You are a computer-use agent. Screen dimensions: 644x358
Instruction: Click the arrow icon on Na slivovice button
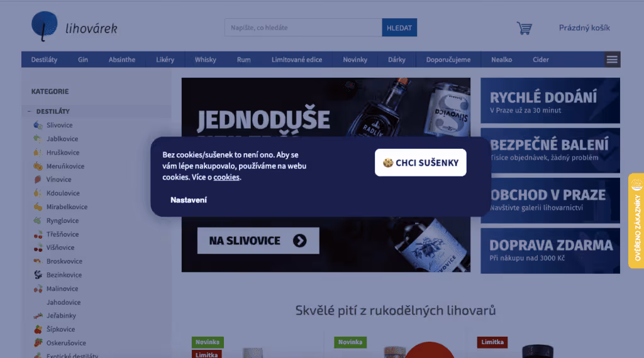tap(300, 241)
